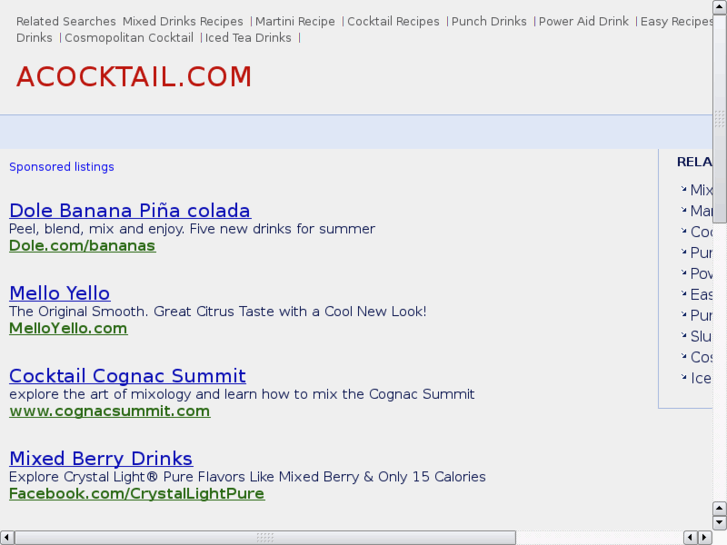Screen dimensions: 727x545
Task: Visit Facebook.com/CrystalLightPure link
Action: (137, 494)
